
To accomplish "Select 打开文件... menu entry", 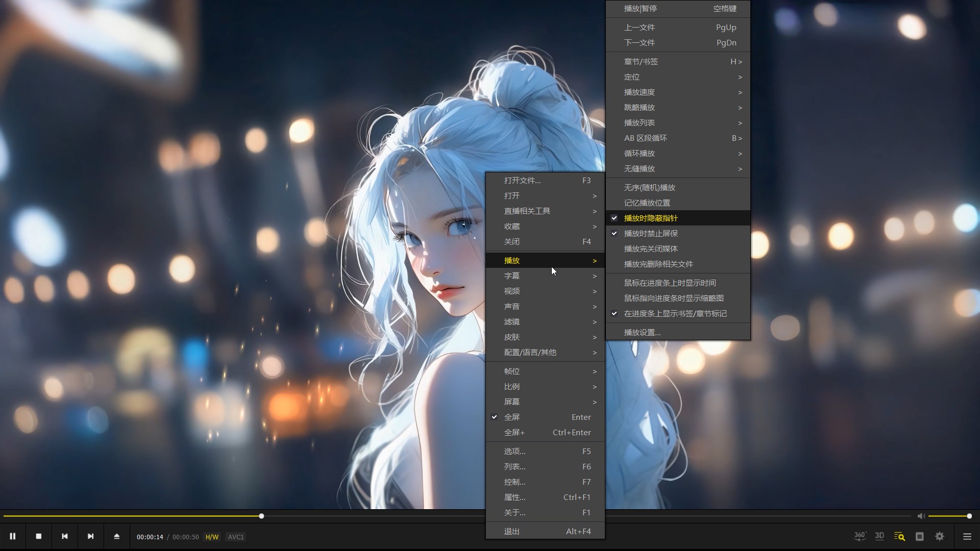I will pos(545,180).
